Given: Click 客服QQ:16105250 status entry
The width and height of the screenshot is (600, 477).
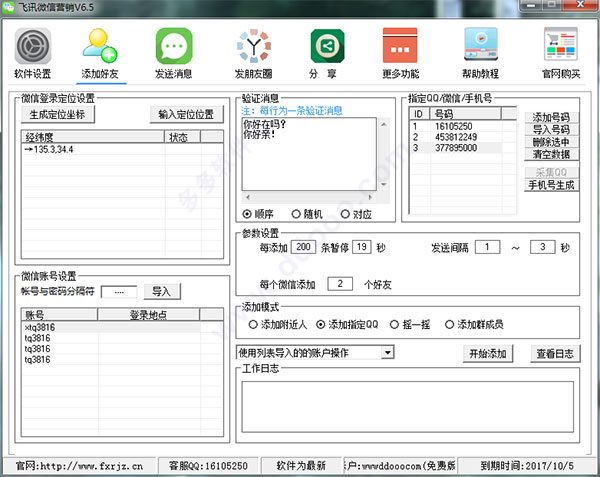Looking at the screenshot, I should coord(209,466).
